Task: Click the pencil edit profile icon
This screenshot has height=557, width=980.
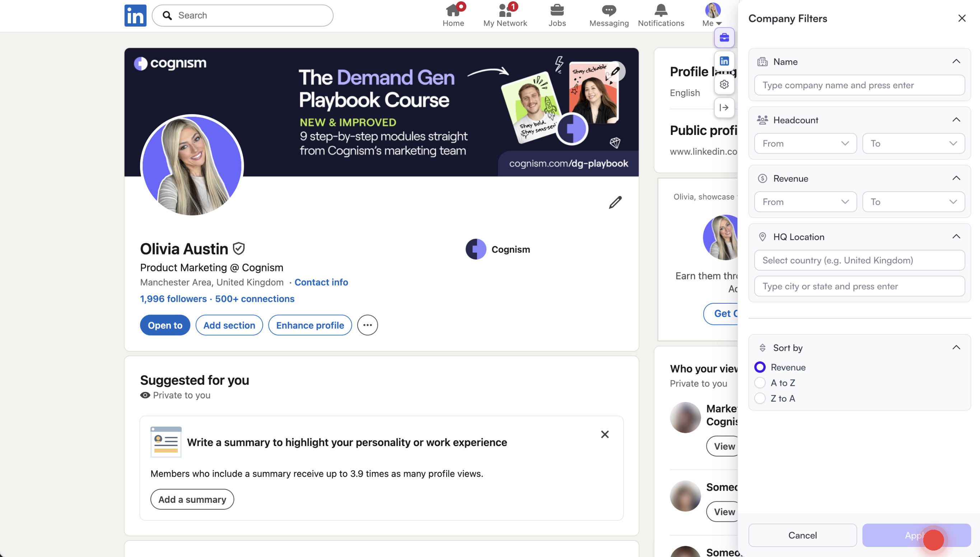Action: click(x=615, y=202)
